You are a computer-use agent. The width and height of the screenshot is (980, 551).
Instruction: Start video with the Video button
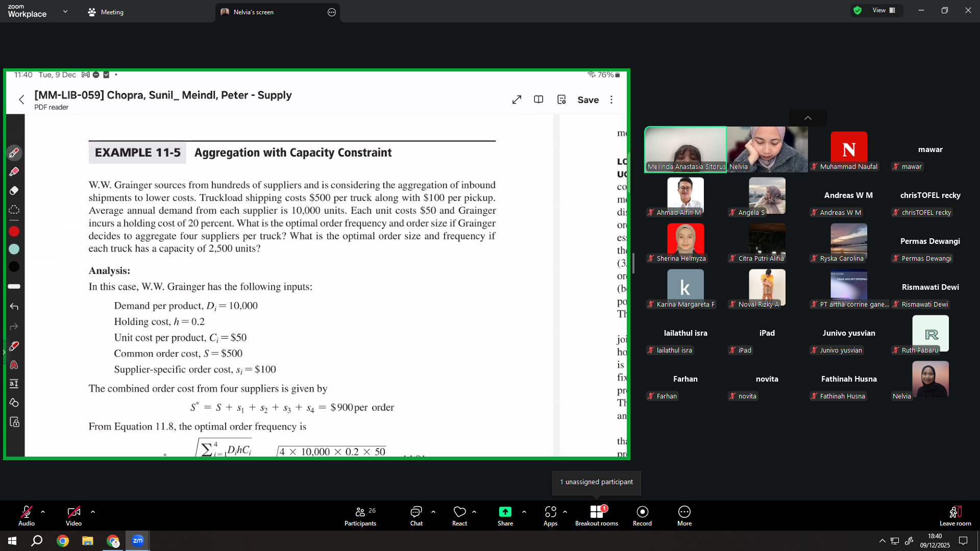73,516
